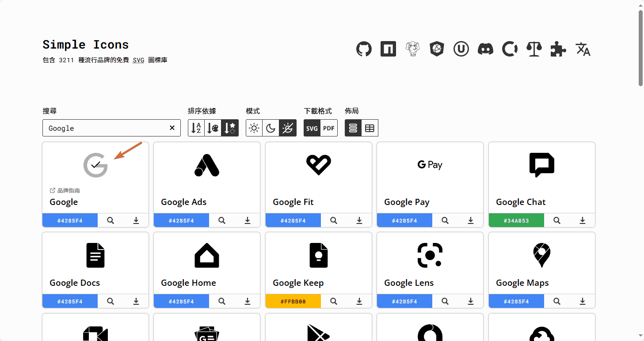Image resolution: width=644 pixels, height=341 pixels.
Task: Download the Google Docs icon
Action: point(136,301)
